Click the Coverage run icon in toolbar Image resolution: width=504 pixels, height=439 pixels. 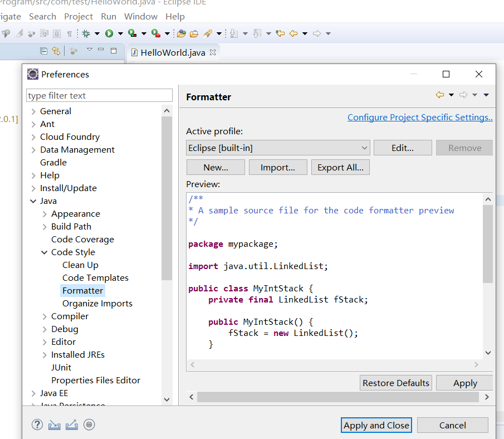pyautogui.click(x=132, y=33)
